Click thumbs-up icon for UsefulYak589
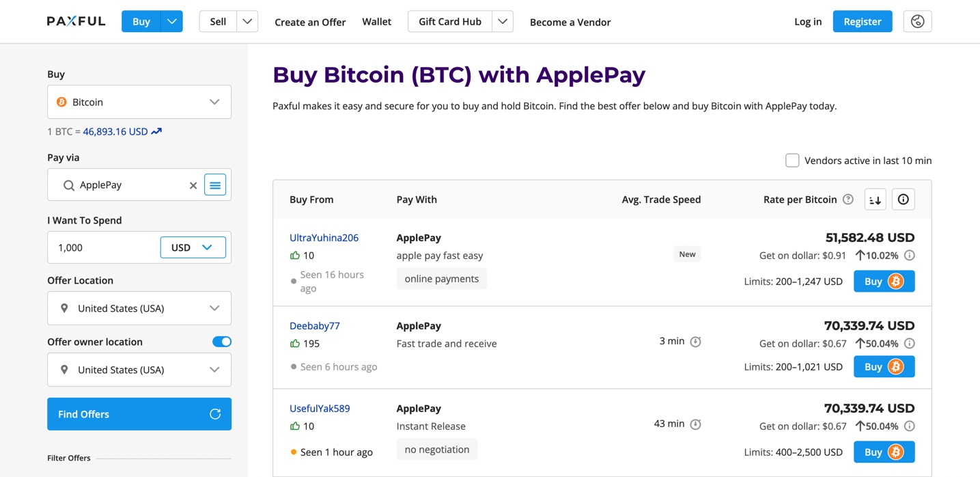The width and height of the screenshot is (980, 477). pyautogui.click(x=295, y=426)
